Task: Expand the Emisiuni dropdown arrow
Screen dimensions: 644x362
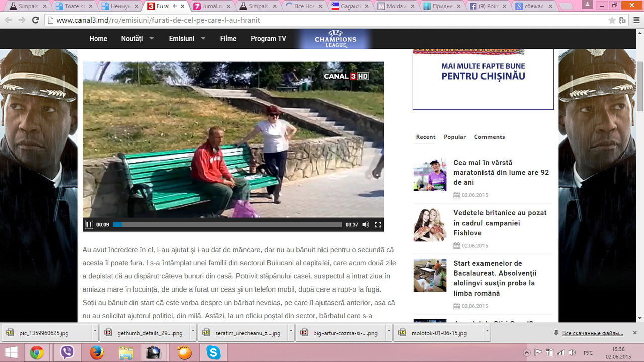Action: tap(203, 38)
